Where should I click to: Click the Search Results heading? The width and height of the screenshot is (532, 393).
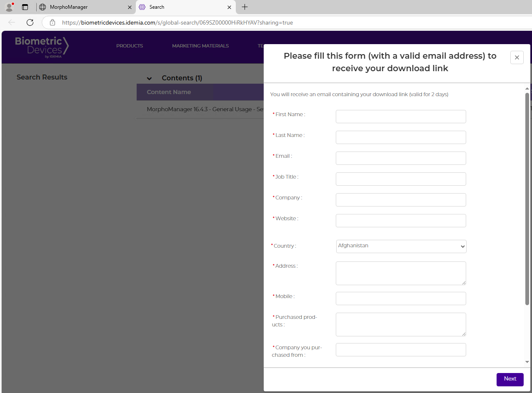(x=42, y=77)
